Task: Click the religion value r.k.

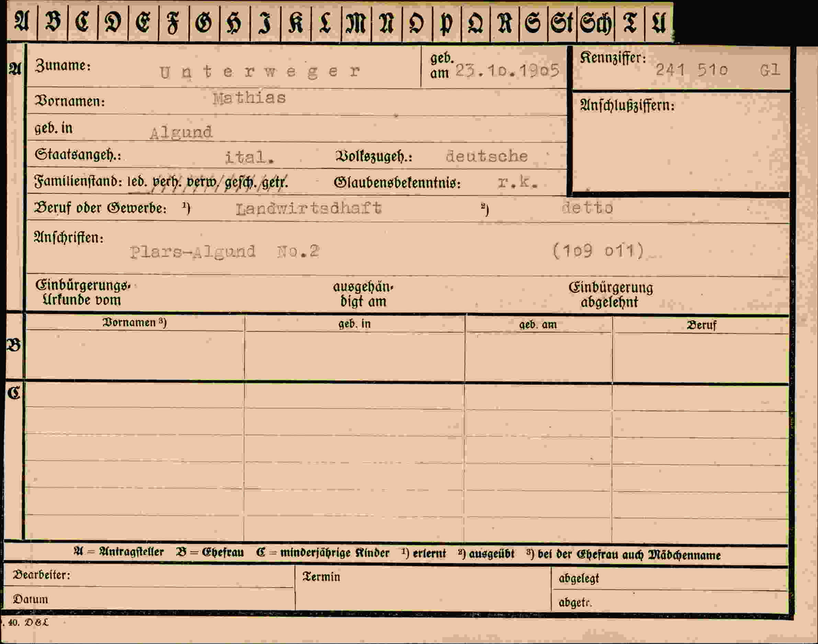Action: pyautogui.click(x=518, y=182)
